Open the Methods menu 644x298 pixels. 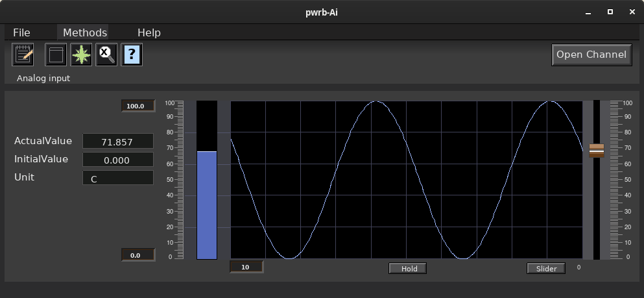click(84, 32)
